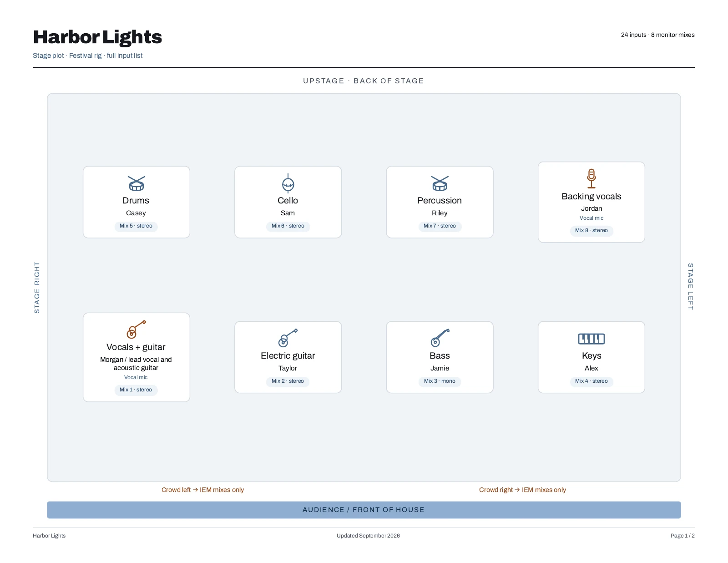Click 'Morgan / lead vocal and acoustic guitar' text
728x563 pixels.
click(136, 364)
